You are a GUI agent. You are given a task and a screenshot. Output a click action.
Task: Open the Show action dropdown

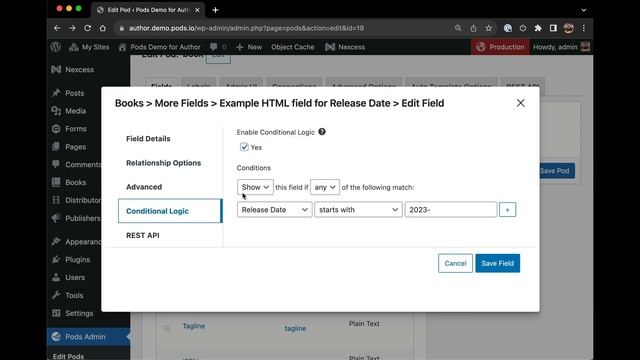pos(255,187)
